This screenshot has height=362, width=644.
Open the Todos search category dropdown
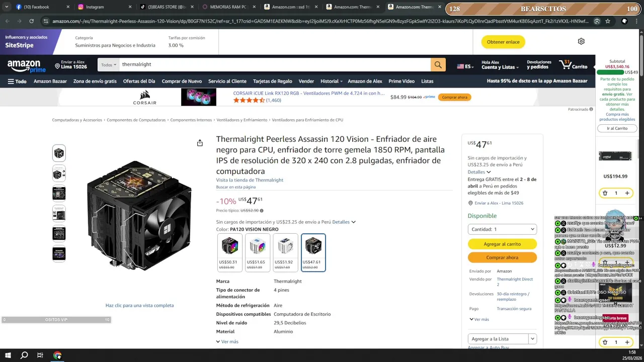click(x=109, y=64)
